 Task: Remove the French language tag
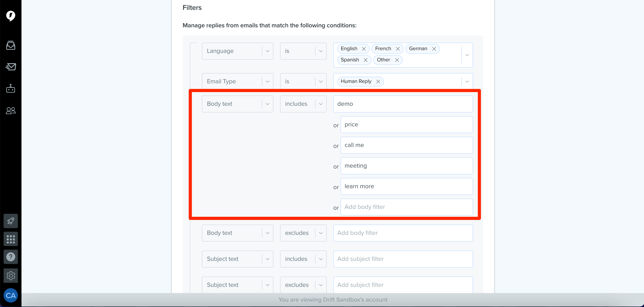pyautogui.click(x=398, y=49)
